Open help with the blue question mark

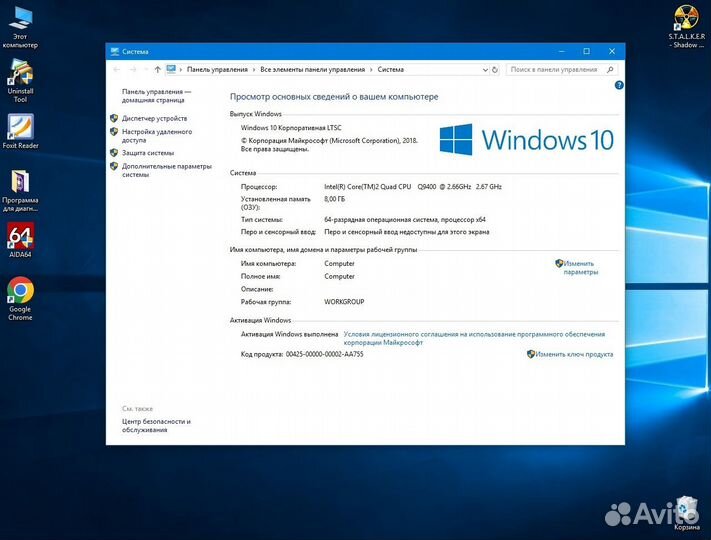click(x=619, y=85)
